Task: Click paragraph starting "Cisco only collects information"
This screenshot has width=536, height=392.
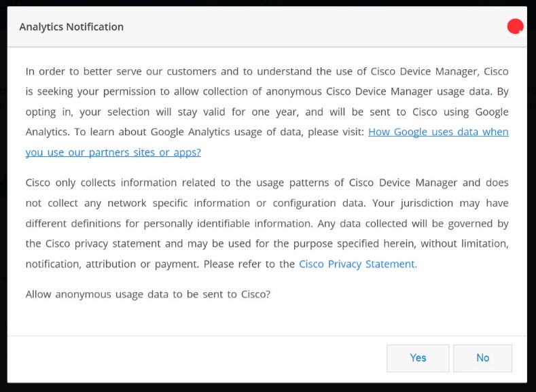Action: click(x=267, y=223)
